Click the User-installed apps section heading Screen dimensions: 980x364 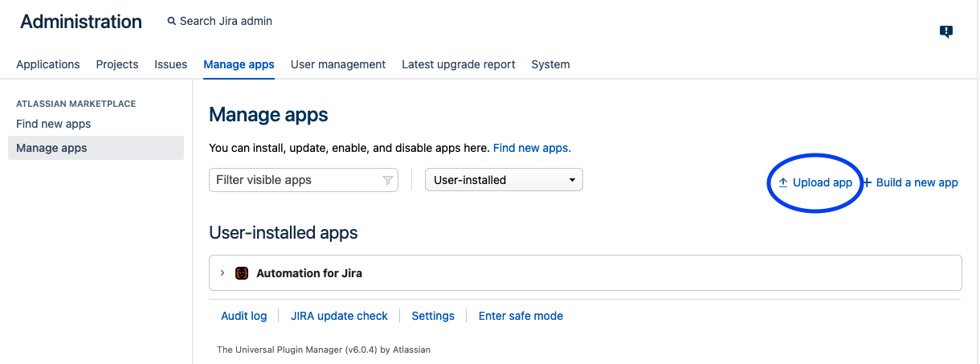(x=284, y=232)
